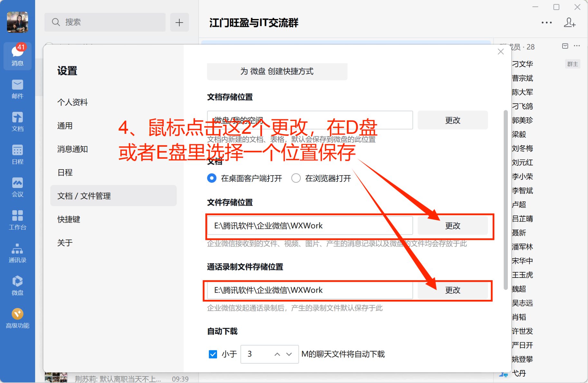Open the 会议 meeting icon
The width and height of the screenshot is (588, 383).
[17, 187]
